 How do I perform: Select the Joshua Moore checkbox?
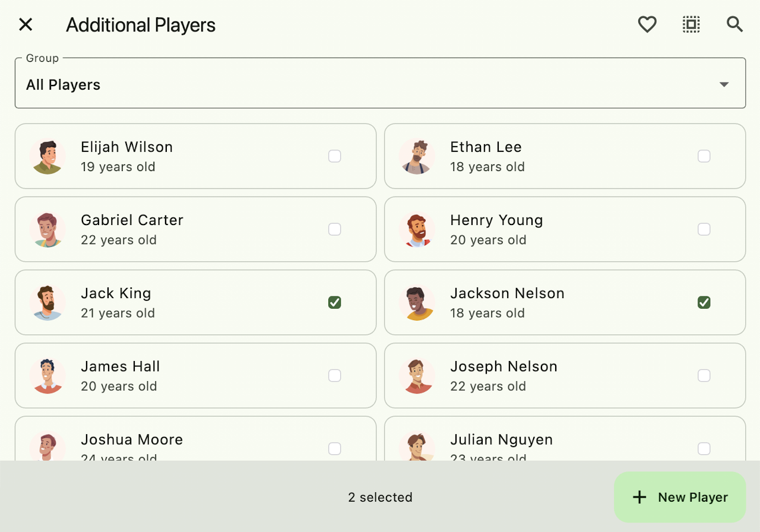pos(335,448)
